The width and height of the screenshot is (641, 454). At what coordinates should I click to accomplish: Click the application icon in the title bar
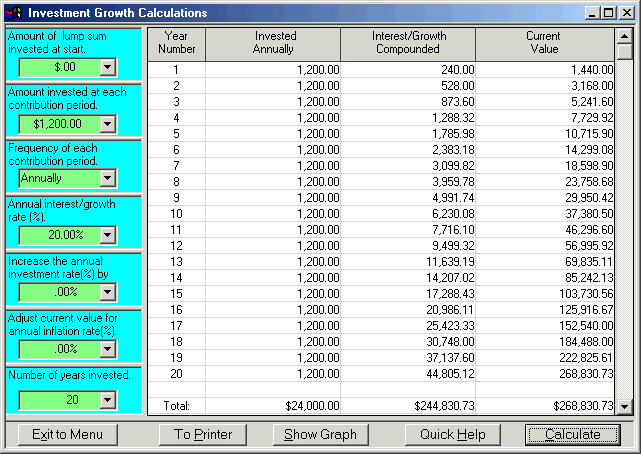(13, 13)
